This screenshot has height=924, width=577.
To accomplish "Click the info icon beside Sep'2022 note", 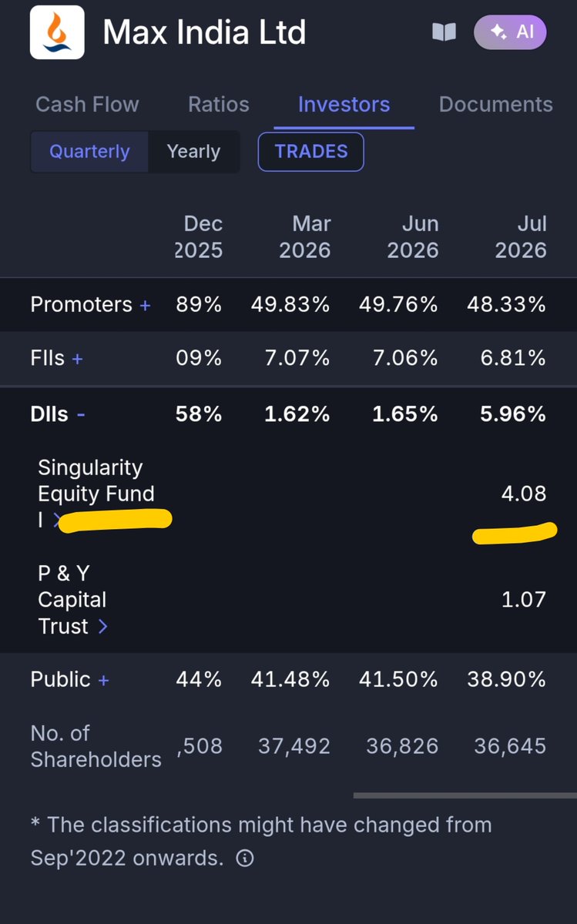I will pyautogui.click(x=244, y=859).
